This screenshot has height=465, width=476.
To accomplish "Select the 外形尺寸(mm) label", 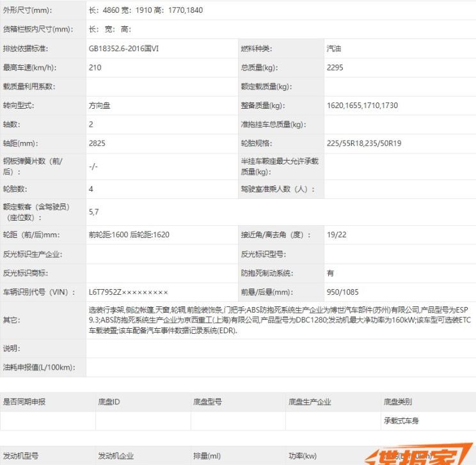I will tap(28, 10).
